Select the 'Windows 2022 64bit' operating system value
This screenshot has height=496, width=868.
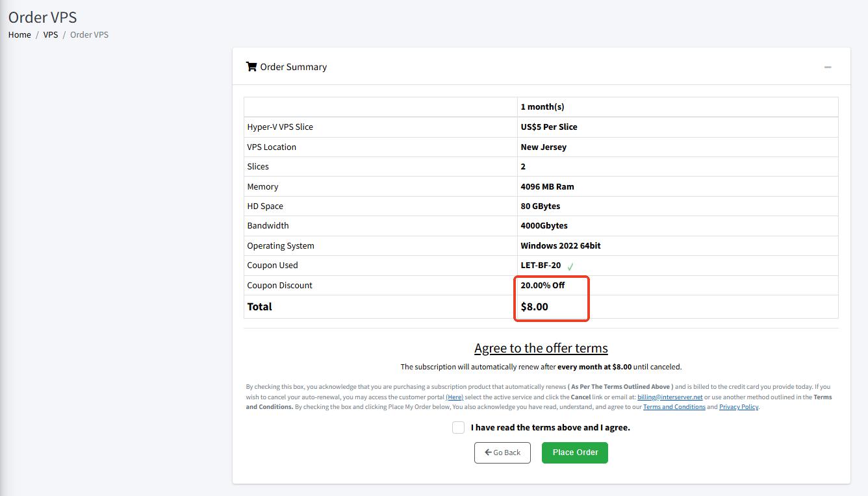point(560,245)
